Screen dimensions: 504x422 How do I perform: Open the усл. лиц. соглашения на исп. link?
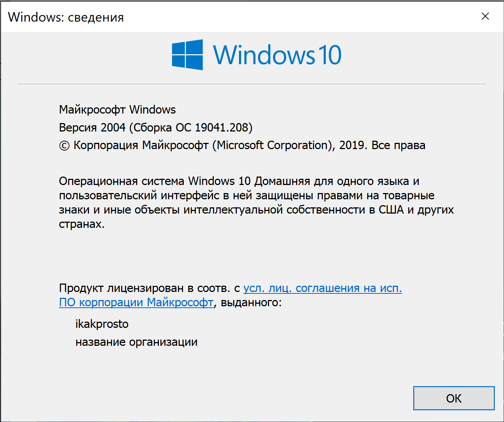tap(323, 288)
